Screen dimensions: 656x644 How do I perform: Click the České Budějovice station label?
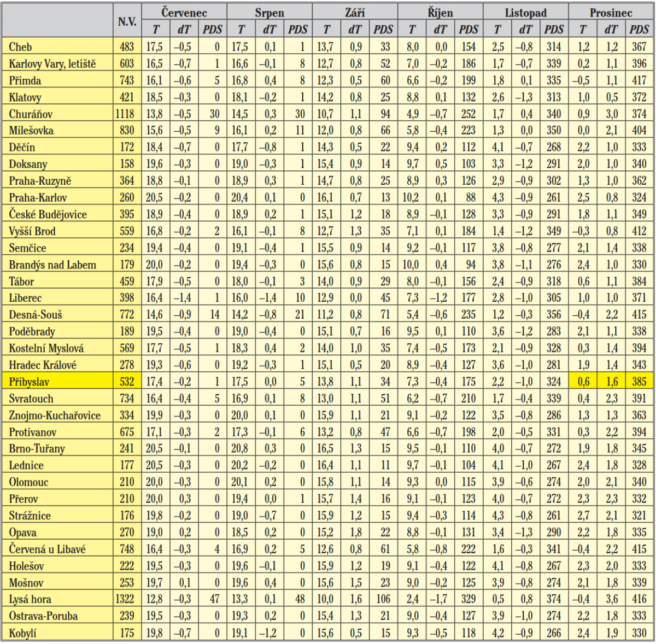48,214
